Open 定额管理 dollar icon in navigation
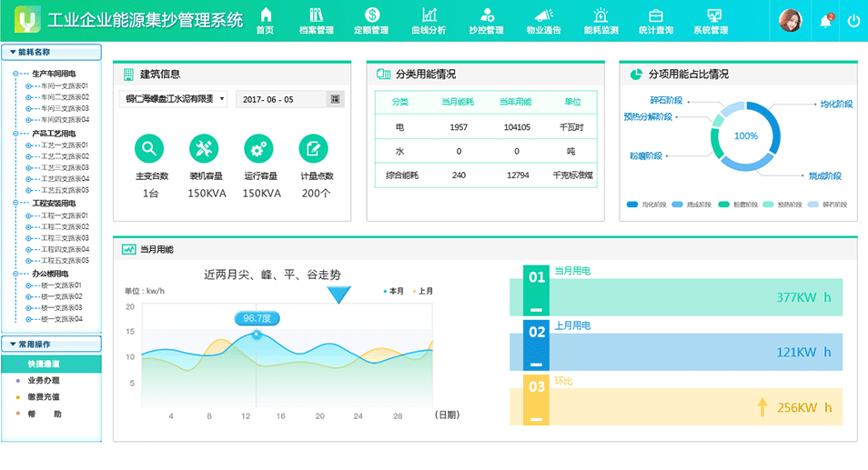The height and width of the screenshot is (470, 868). (x=371, y=15)
